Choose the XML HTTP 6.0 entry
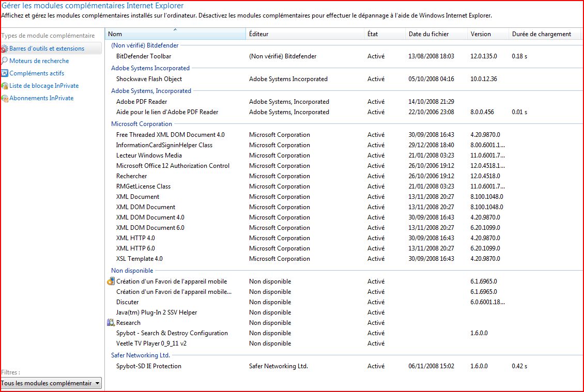The width and height of the screenshot is (584, 392). (x=135, y=248)
